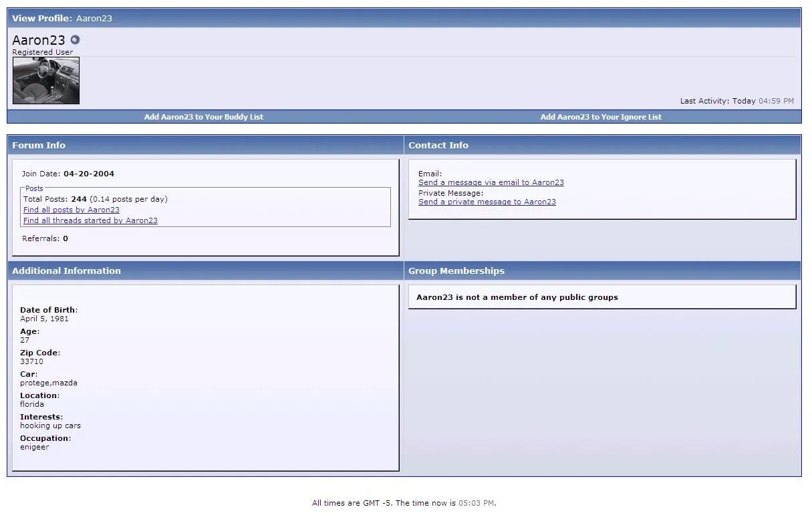
Task: Click the Last Activity timestamp text
Action: (736, 101)
